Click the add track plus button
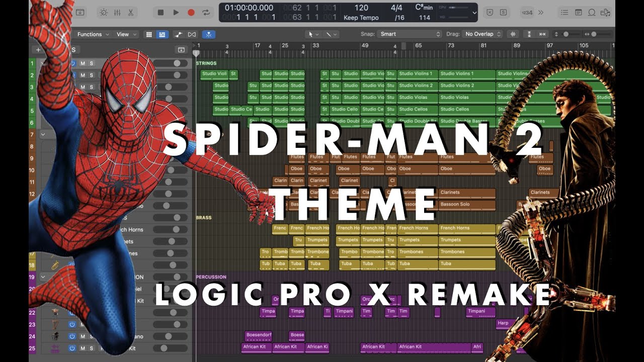Viewport: 644px width, 362px height. [x=38, y=50]
